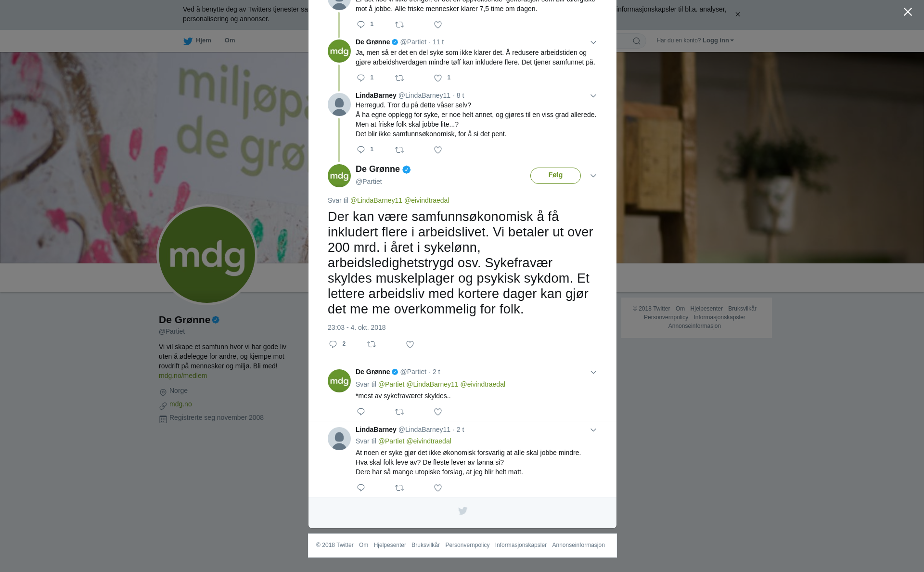
Task: Like LindaBarney's last reply about utopiske forslag
Action: pos(438,488)
